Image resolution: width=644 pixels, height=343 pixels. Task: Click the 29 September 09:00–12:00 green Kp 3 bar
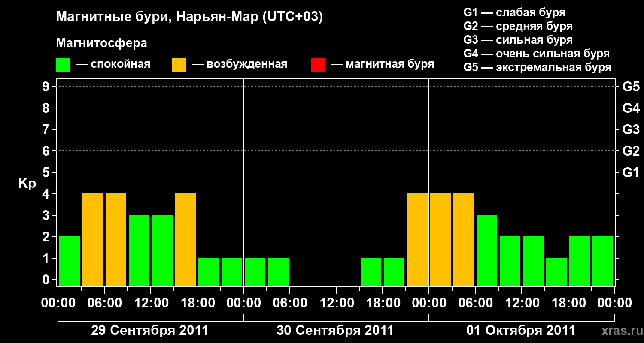pyautogui.click(x=139, y=250)
